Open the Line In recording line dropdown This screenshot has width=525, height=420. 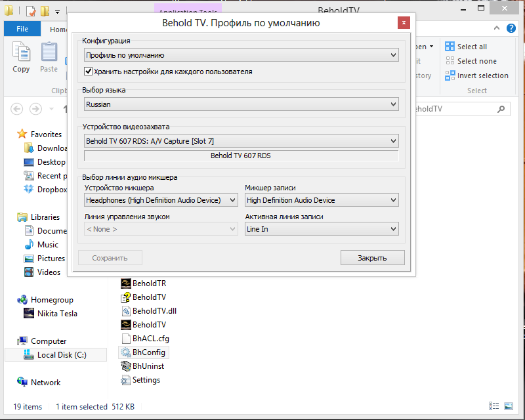[x=321, y=229]
